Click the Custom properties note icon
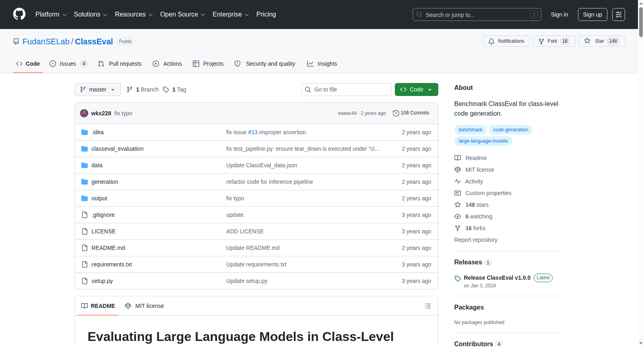 458,193
